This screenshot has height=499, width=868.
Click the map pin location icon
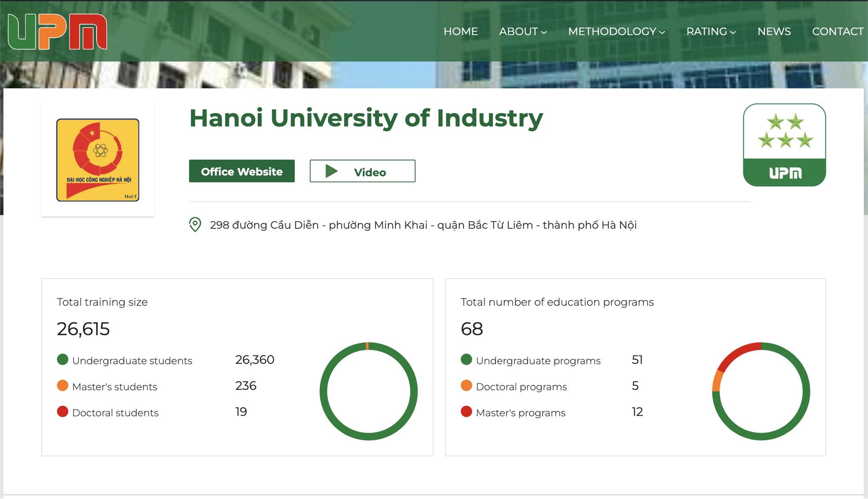tap(195, 225)
